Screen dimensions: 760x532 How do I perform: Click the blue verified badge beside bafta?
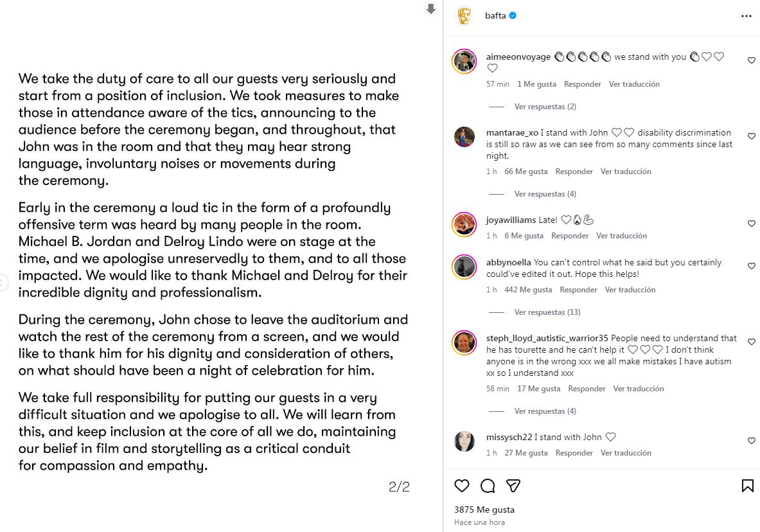[x=513, y=16]
